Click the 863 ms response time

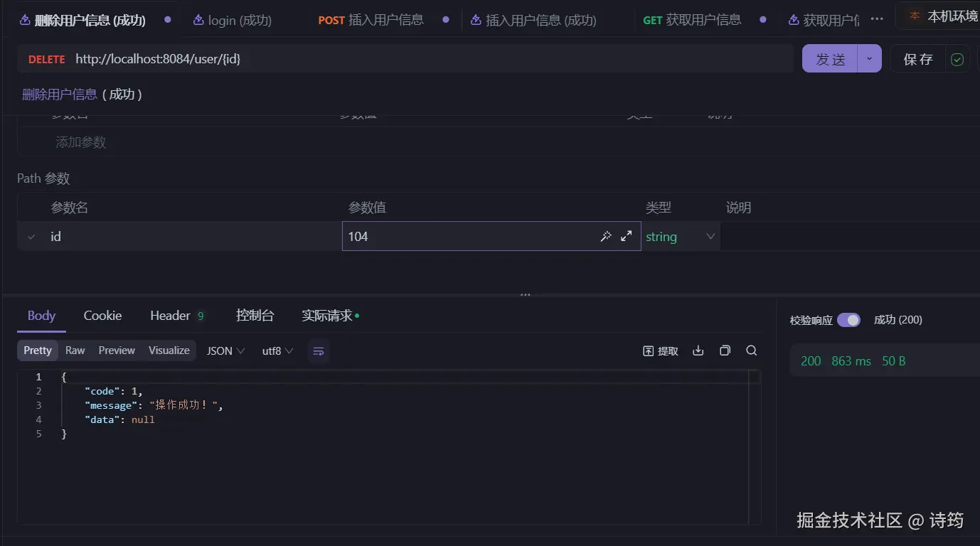pos(851,361)
